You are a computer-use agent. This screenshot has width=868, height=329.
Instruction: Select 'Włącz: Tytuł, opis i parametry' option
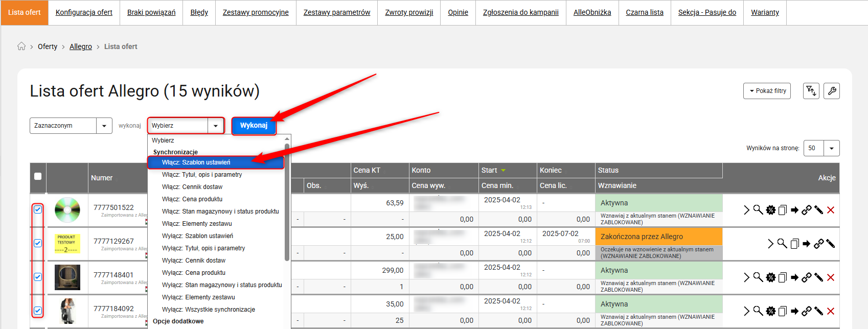coord(216,175)
